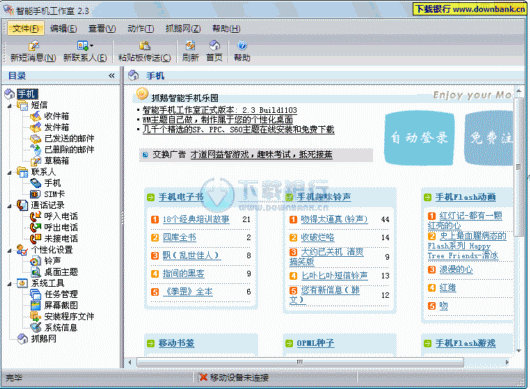This screenshot has width=530, height=389.
Task: Click the 首页 home toolbar icon
Action: pos(214,46)
